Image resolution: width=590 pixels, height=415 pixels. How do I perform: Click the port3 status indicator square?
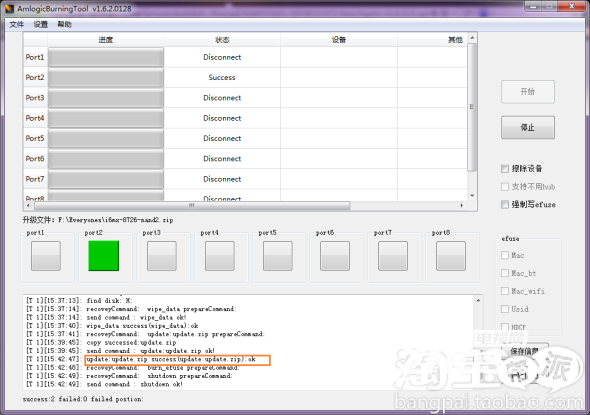(x=162, y=256)
